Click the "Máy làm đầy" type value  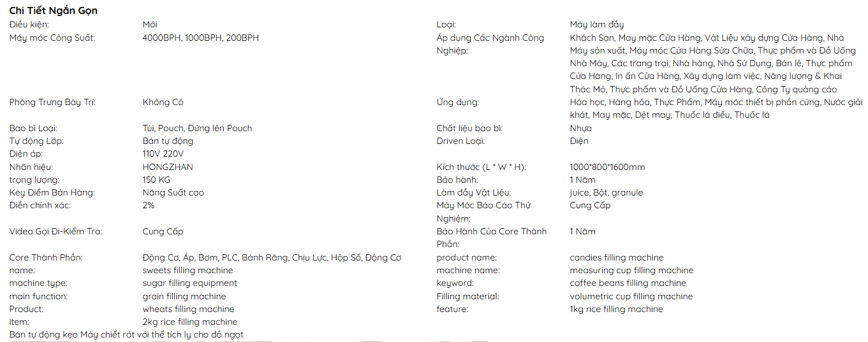tap(597, 25)
